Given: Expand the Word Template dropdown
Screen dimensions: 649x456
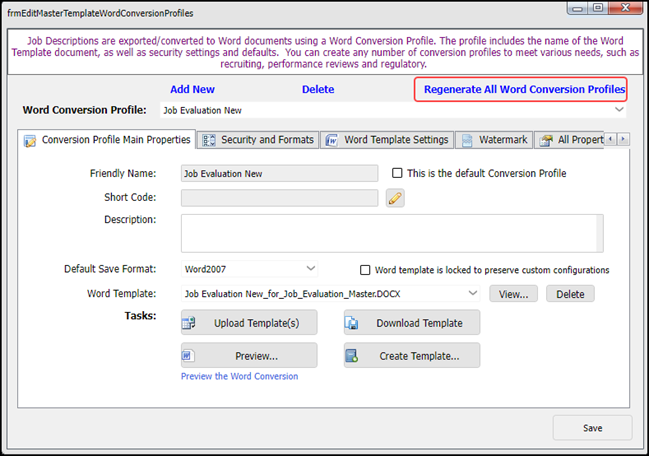Looking at the screenshot, I should pos(472,293).
